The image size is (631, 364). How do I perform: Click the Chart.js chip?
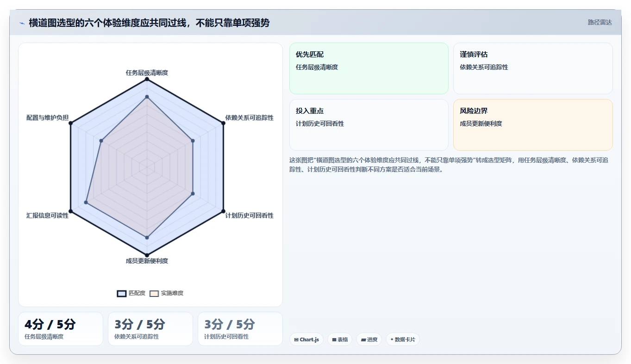306,339
